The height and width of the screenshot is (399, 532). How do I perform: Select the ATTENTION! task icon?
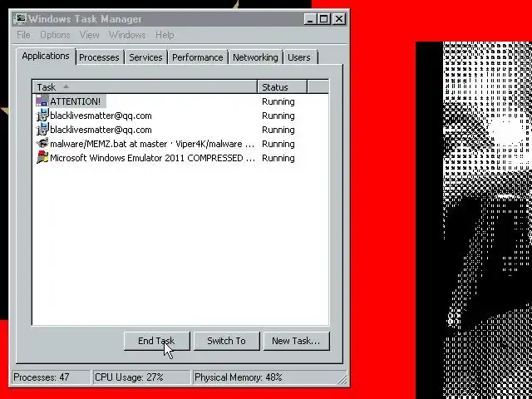42,101
